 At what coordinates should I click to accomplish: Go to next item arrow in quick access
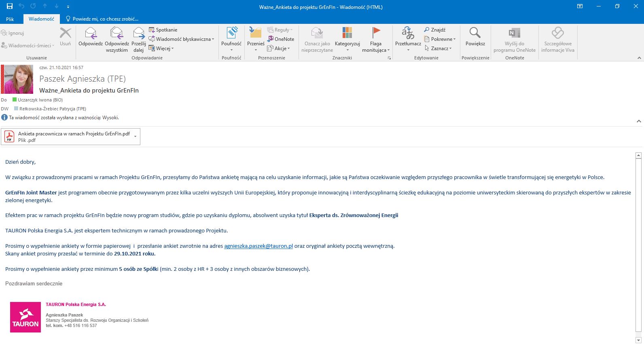pos(57,6)
